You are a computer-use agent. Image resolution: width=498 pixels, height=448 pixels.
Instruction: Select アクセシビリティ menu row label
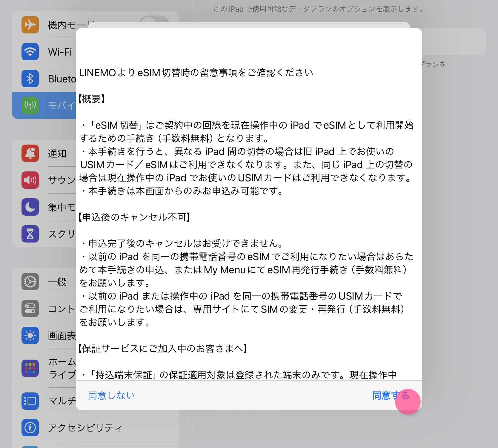(x=85, y=428)
